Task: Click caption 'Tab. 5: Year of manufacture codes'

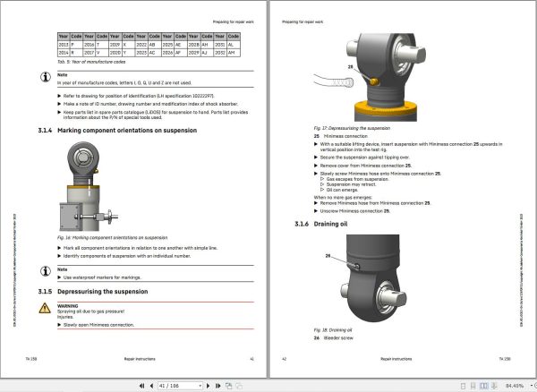Action: pos(91,62)
